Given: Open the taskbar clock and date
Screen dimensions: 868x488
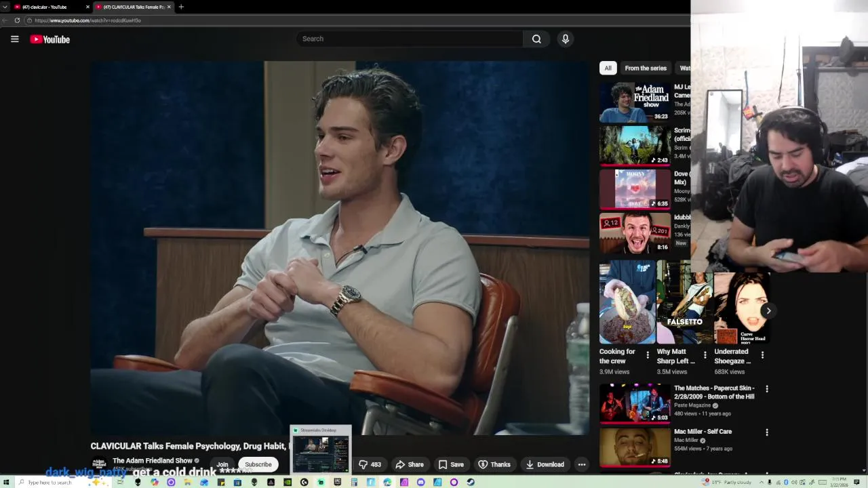Looking at the screenshot, I should [839, 482].
